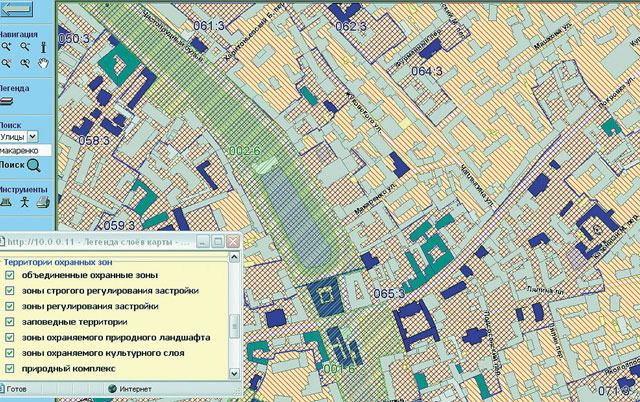Click the Инструменты section heading
640x402 pixels.
click(x=23, y=189)
